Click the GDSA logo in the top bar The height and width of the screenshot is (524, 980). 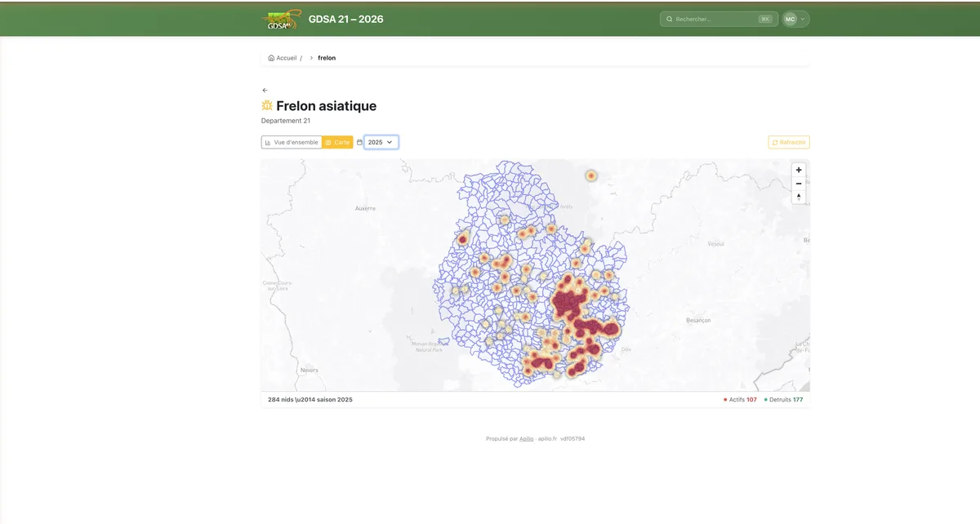[281, 18]
